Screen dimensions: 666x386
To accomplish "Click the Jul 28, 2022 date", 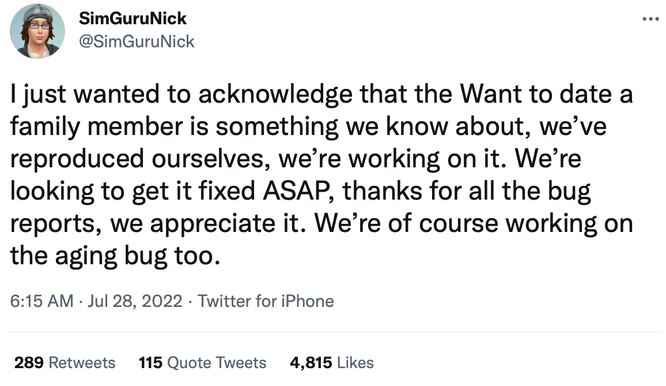I will tap(135, 301).
